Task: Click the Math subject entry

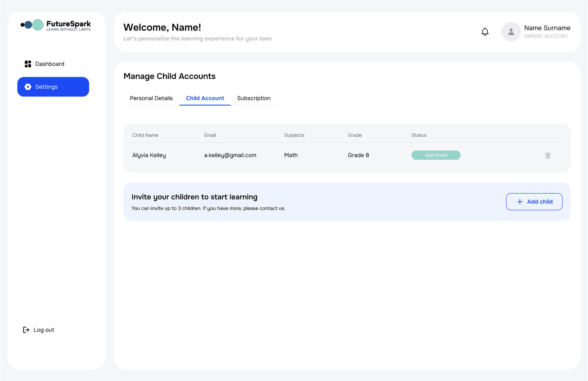Action: [x=291, y=155]
